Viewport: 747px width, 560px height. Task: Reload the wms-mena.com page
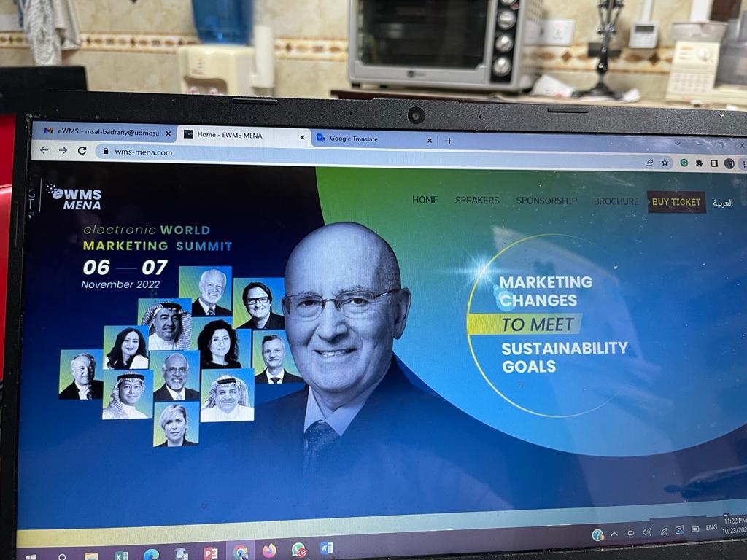pos(82,151)
